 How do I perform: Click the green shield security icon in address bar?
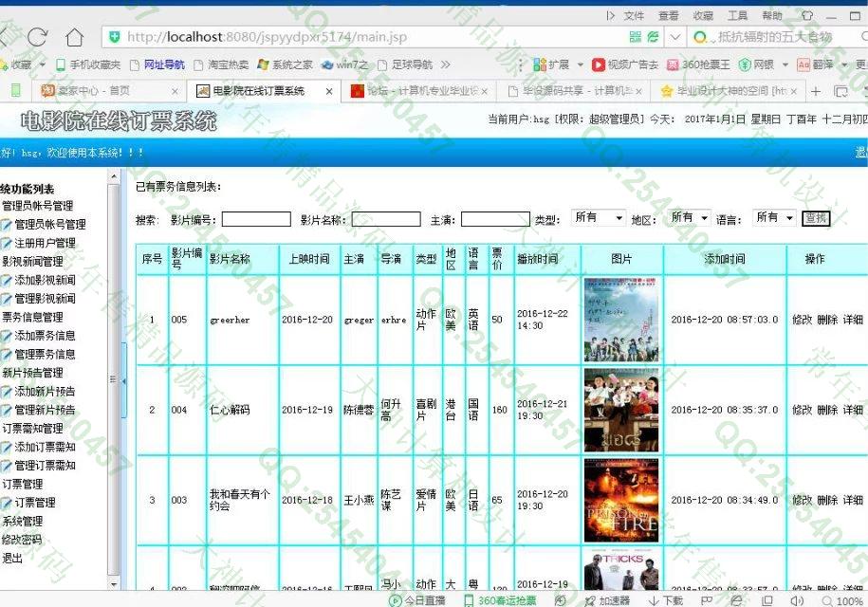click(115, 37)
